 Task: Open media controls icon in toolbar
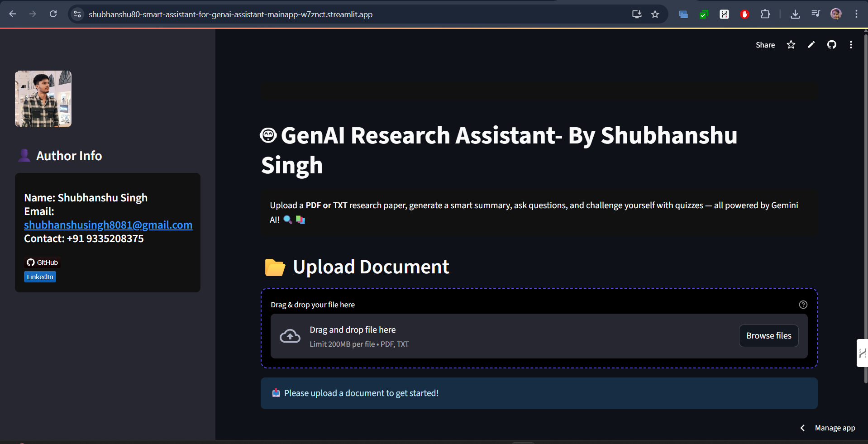click(x=816, y=14)
